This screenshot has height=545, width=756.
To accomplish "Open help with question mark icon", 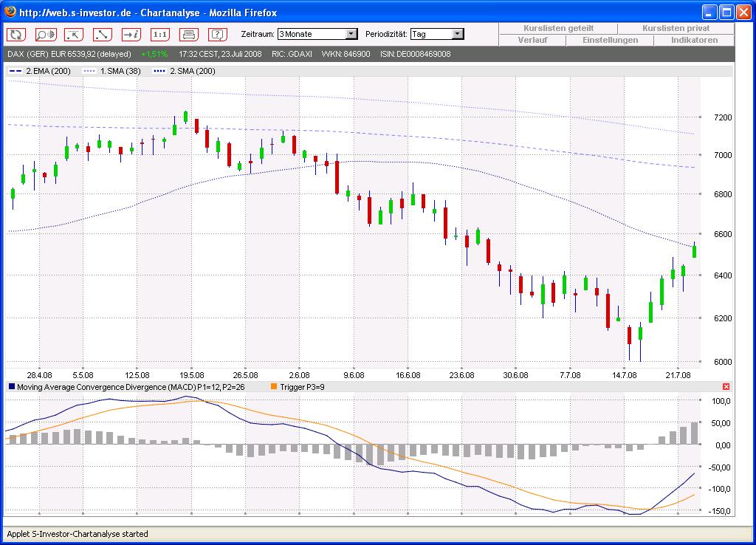I will 218,34.
